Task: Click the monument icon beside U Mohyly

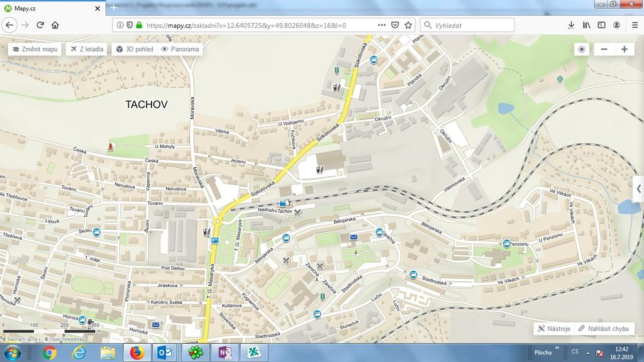Action: 111,146
